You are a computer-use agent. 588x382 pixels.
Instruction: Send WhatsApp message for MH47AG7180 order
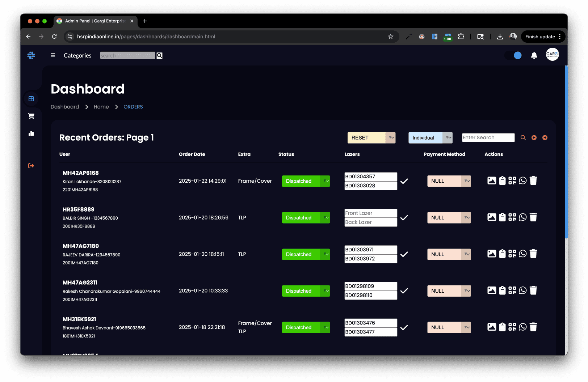[523, 254]
